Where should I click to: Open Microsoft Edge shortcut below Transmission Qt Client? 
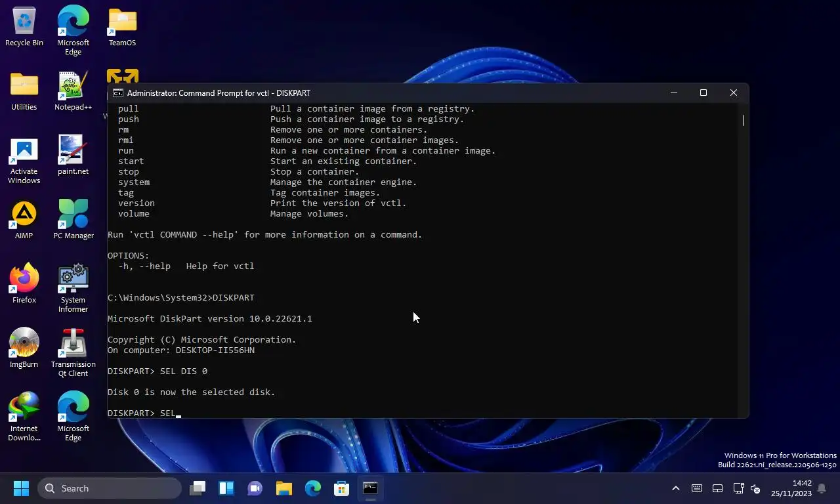(73, 417)
